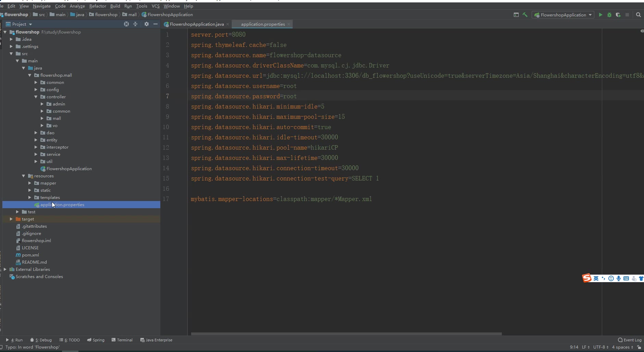Open Project panel settings with the gear icon
Image resolution: width=644 pixels, height=352 pixels.
147,24
